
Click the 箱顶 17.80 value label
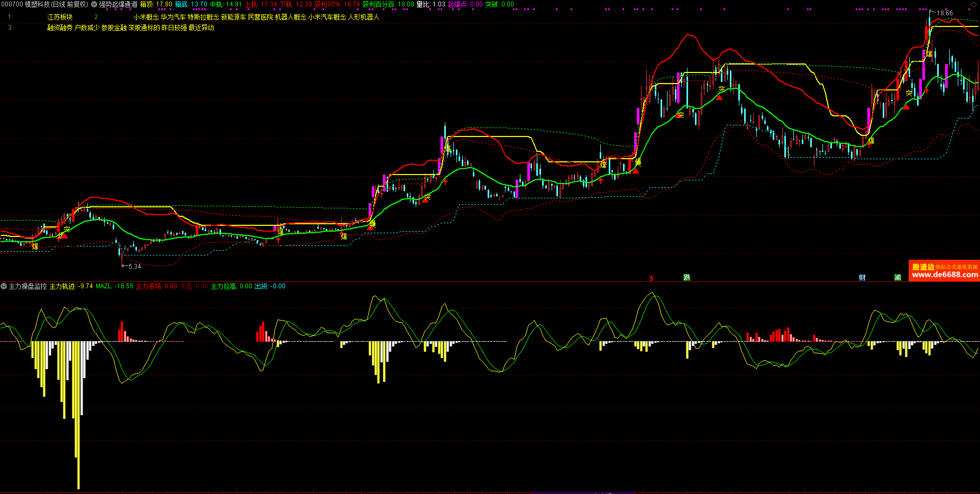(x=156, y=4)
